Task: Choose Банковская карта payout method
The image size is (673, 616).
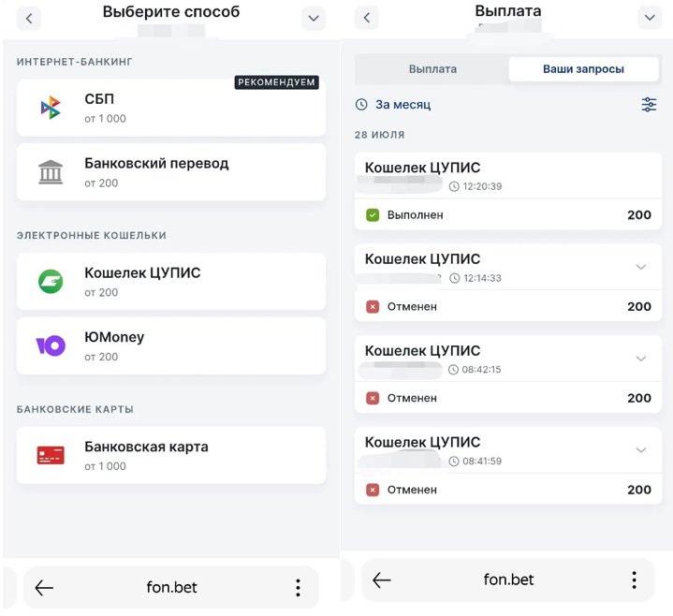Action: 171,455
